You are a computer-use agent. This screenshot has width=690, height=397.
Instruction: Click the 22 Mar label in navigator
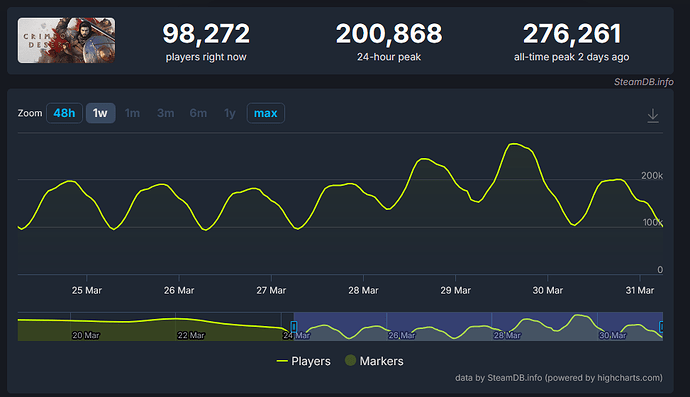pos(191,335)
